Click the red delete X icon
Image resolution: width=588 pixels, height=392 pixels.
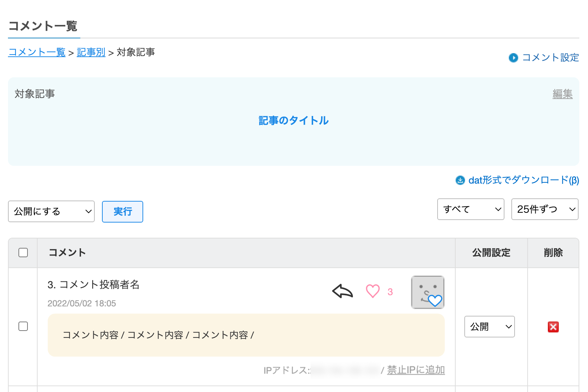[x=553, y=327]
